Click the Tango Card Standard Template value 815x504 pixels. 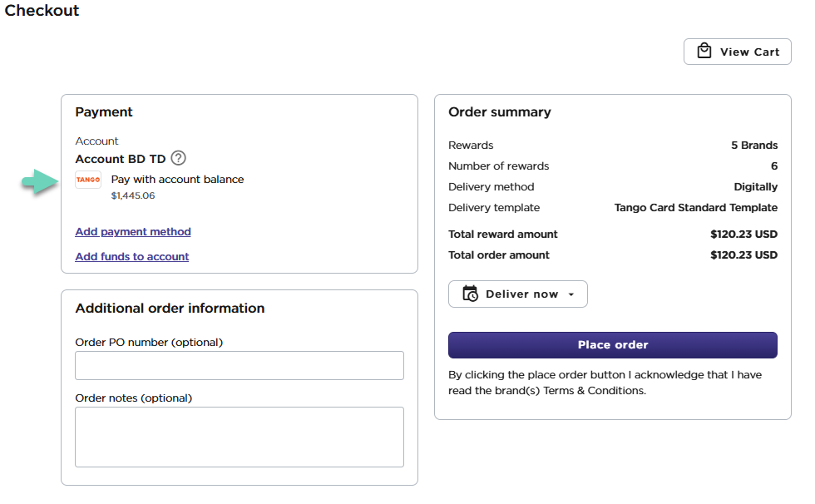pyautogui.click(x=696, y=208)
